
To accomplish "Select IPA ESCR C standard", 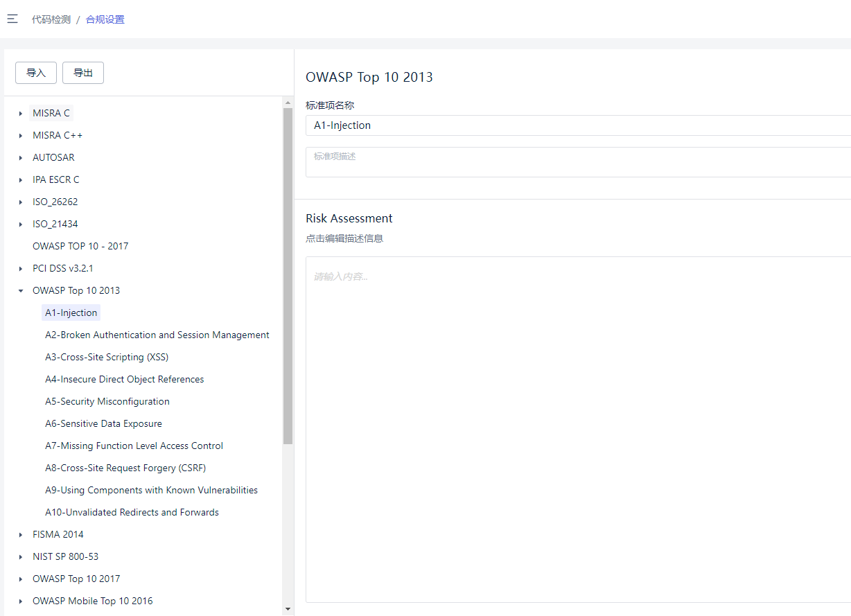I will tap(56, 179).
